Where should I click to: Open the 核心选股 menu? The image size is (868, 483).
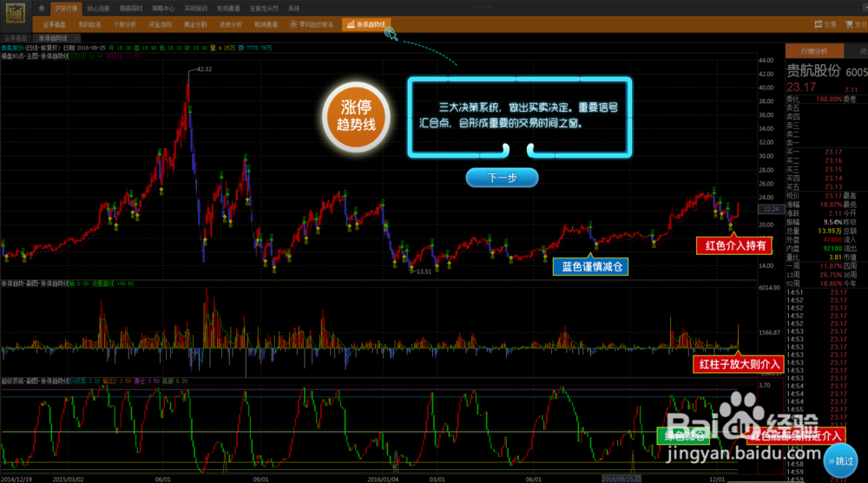pyautogui.click(x=99, y=9)
